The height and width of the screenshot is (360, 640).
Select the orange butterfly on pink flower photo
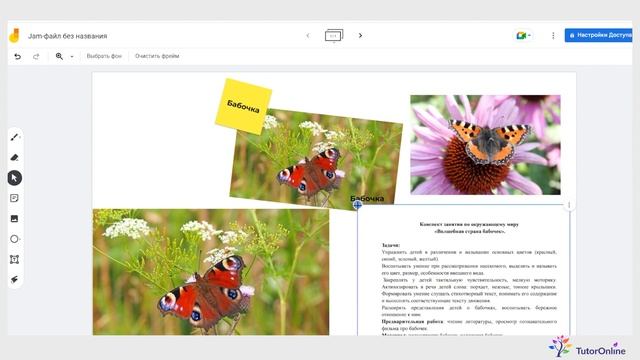(485, 145)
